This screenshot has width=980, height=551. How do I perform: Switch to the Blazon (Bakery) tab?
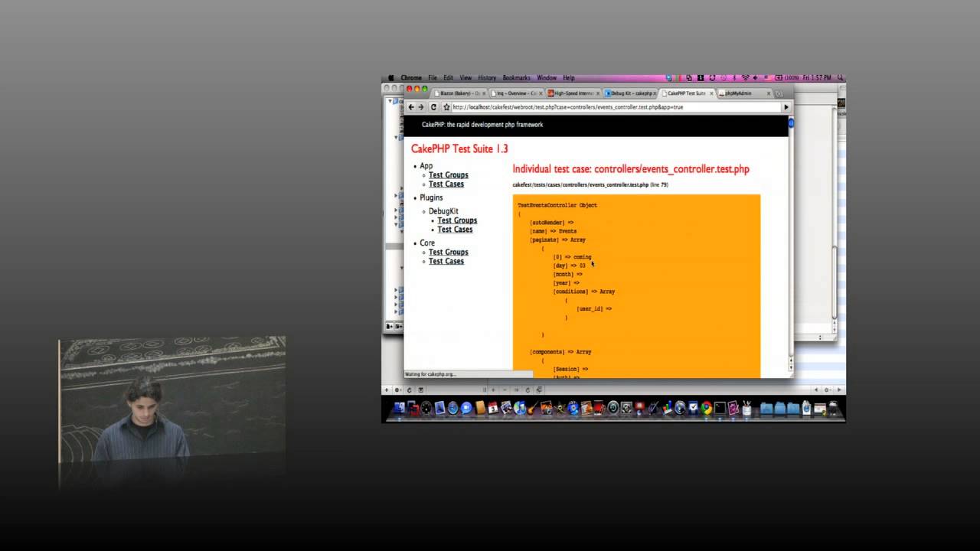click(x=459, y=93)
